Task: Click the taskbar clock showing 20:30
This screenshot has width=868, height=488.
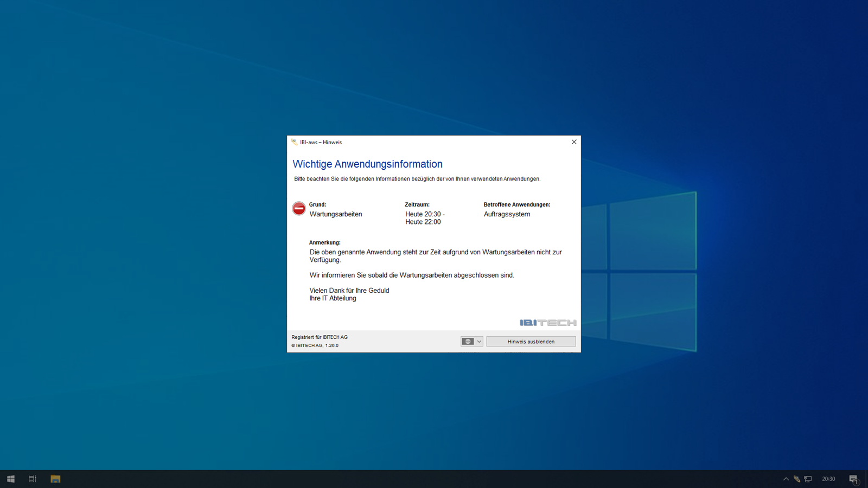Action: pos(828,479)
